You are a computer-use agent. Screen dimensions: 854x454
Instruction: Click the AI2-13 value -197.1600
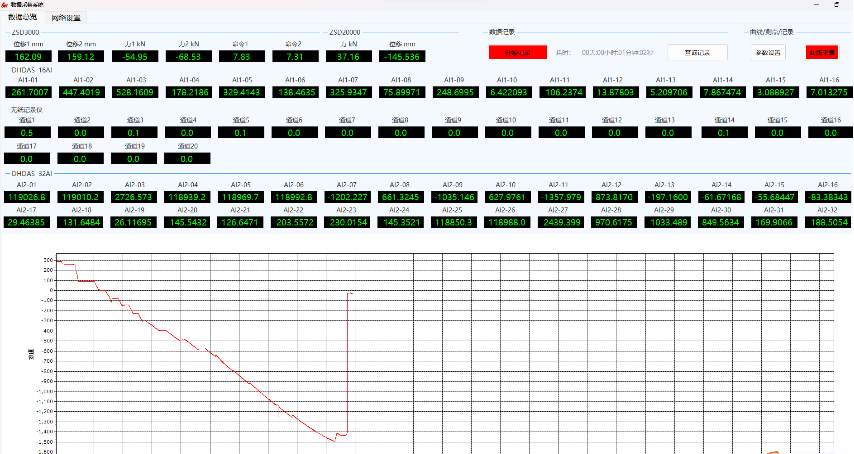[x=668, y=197]
